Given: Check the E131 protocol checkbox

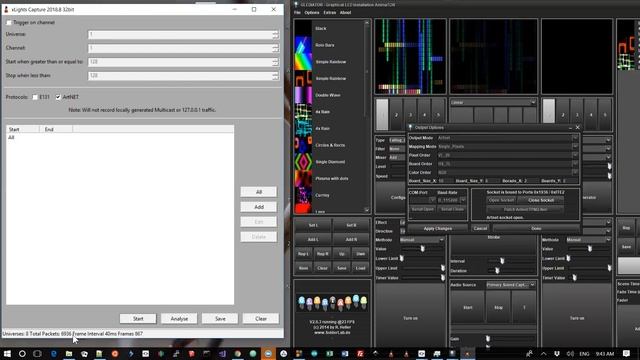Looking at the screenshot, I should [35, 97].
